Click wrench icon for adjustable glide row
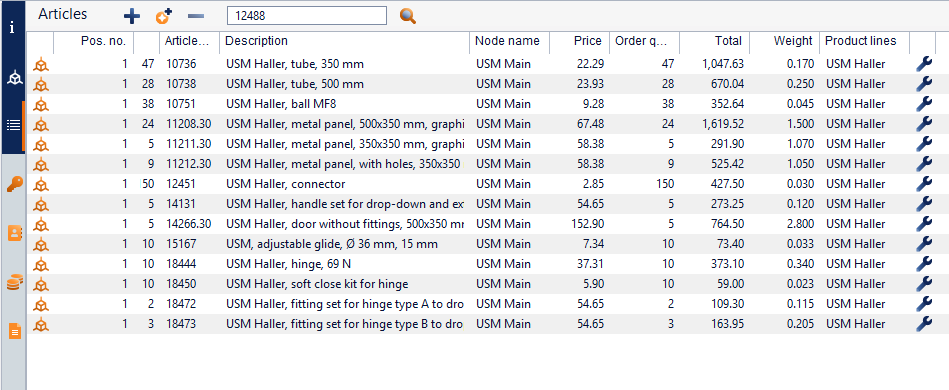The width and height of the screenshot is (949, 390). 924,243
